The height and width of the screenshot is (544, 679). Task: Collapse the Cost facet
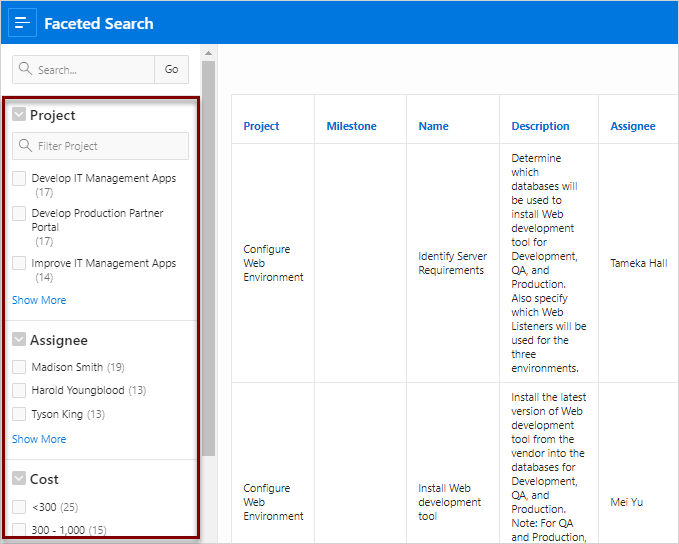click(19, 479)
